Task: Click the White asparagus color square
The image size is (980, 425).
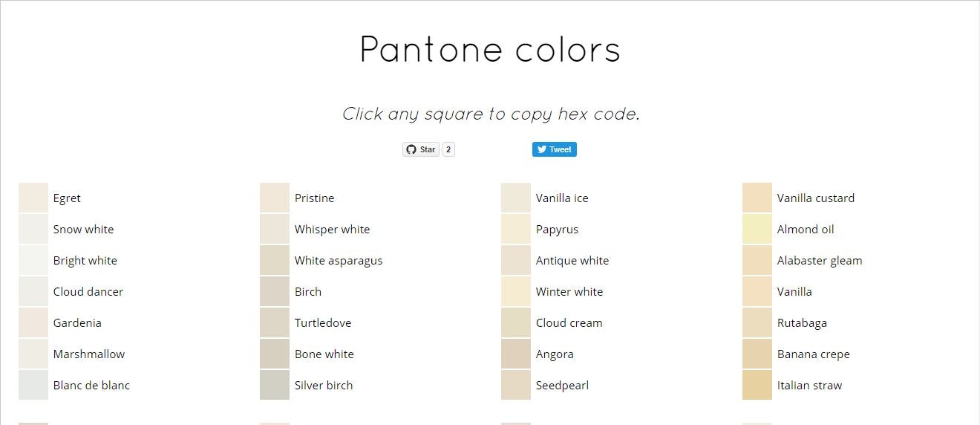Action: pyautogui.click(x=275, y=260)
